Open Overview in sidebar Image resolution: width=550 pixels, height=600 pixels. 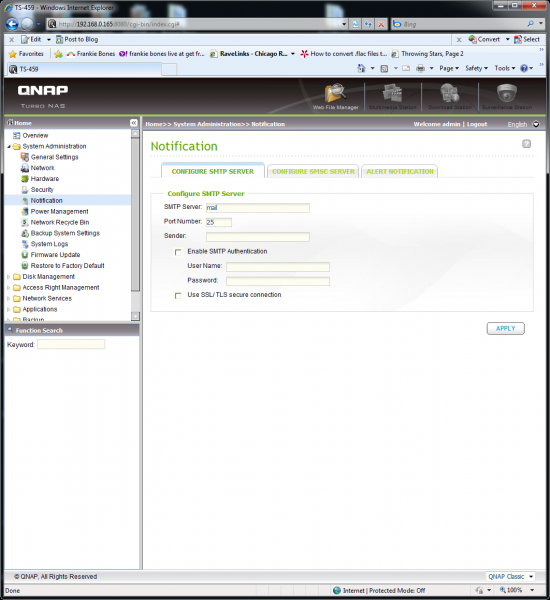(x=35, y=135)
